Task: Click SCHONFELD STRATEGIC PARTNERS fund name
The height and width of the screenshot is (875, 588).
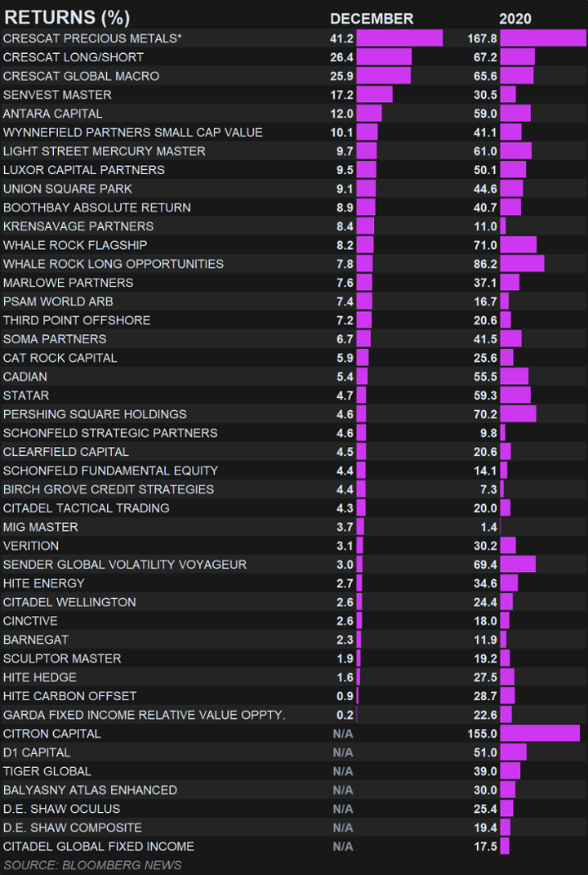Action: pyautogui.click(x=110, y=433)
